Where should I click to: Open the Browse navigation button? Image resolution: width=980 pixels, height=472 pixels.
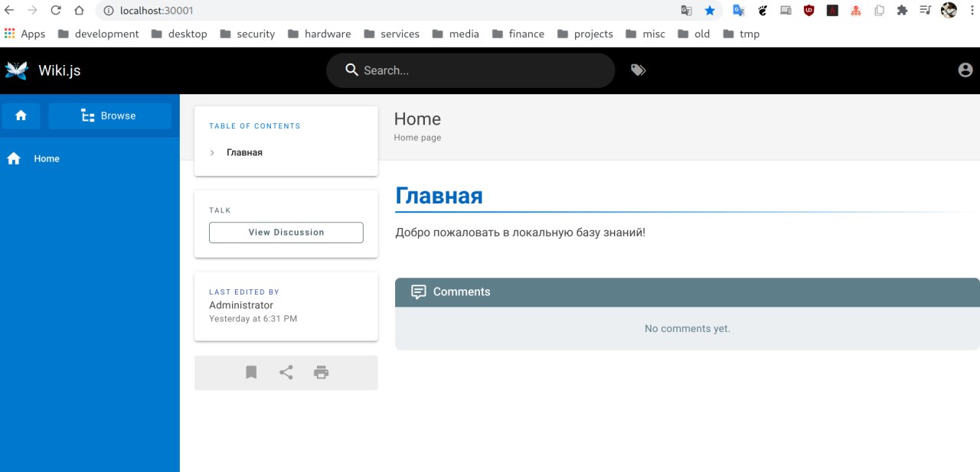pos(109,116)
